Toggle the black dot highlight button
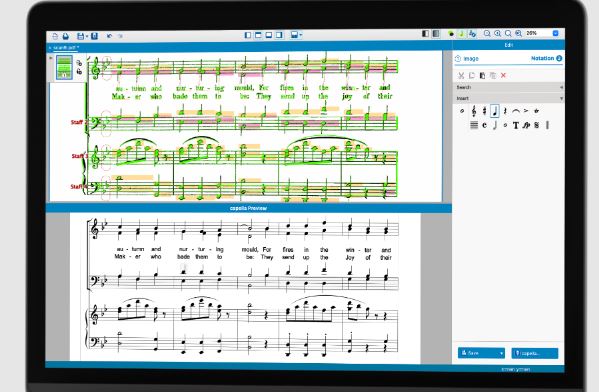 click(451, 34)
